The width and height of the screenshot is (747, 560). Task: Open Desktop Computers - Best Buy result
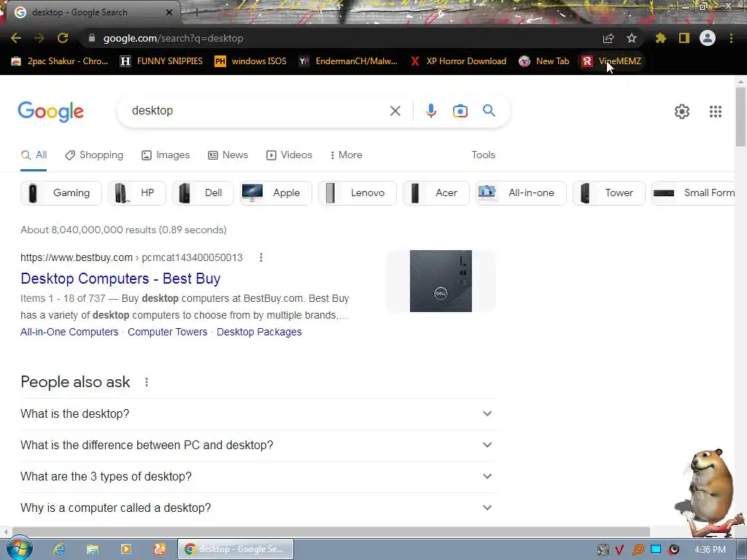click(120, 279)
